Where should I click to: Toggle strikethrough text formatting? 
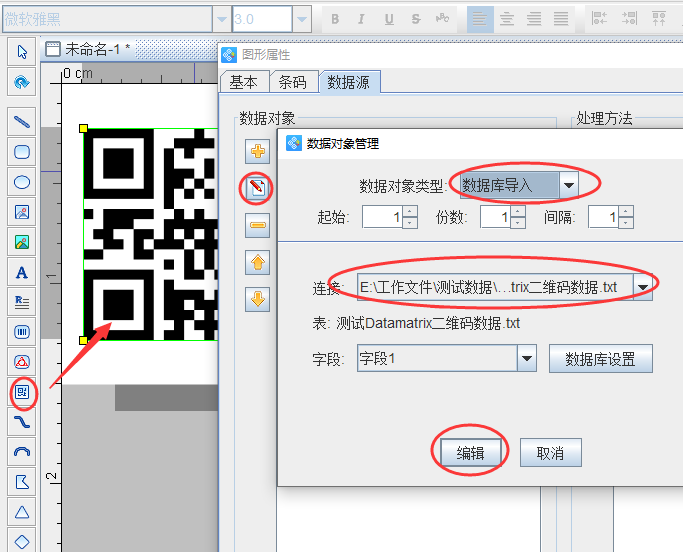tap(416, 19)
